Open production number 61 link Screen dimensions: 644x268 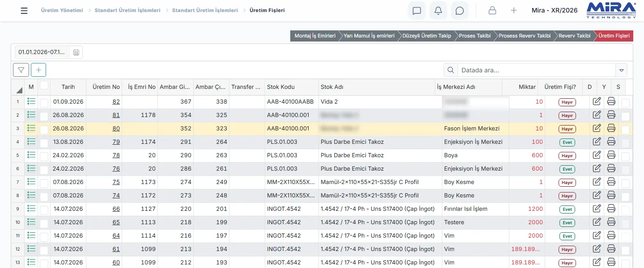[116, 249]
